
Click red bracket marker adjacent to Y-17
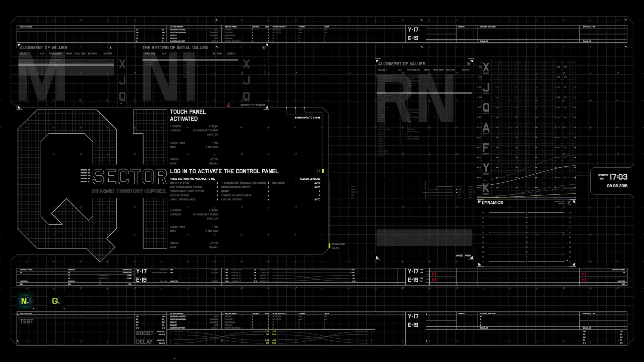click(434, 274)
